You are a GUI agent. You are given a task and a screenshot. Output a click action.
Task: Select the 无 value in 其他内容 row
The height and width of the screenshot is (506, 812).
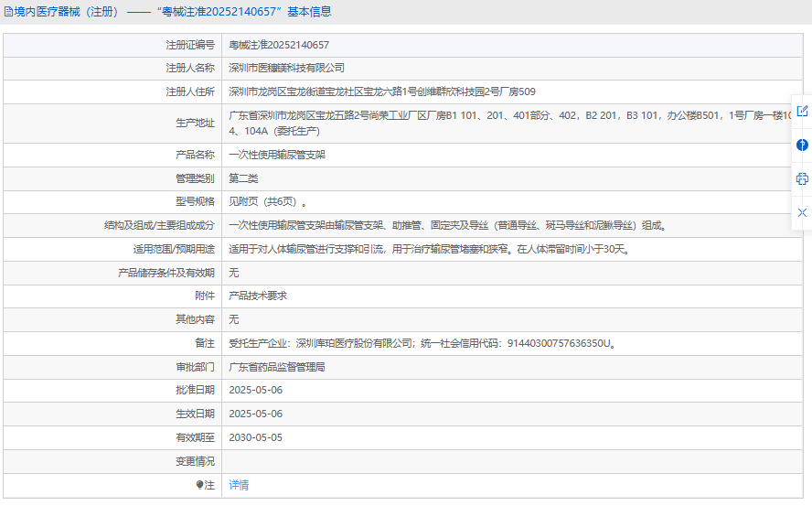233,319
